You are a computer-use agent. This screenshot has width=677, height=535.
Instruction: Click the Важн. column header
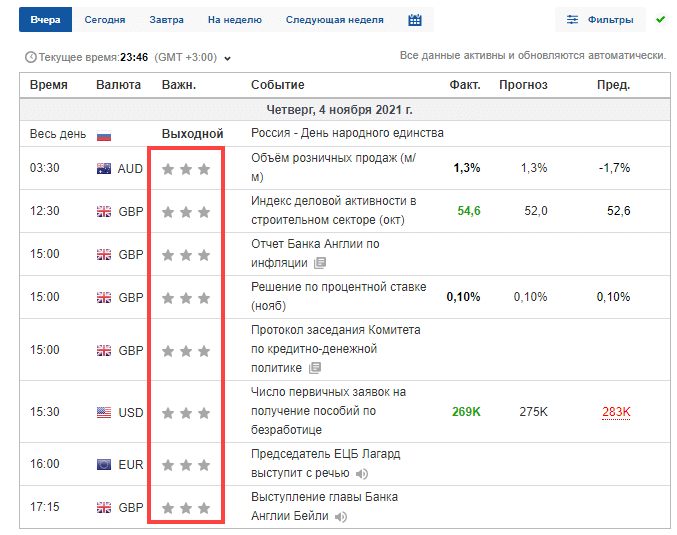point(179,85)
